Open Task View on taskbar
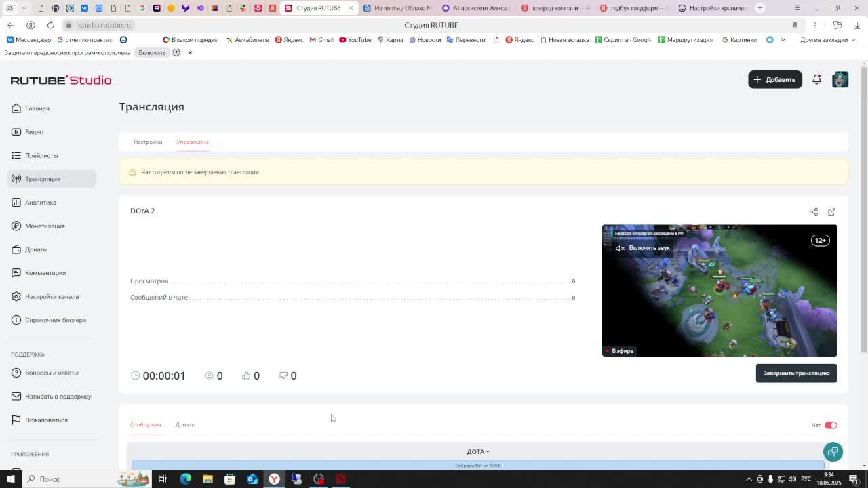The width and height of the screenshot is (868, 488). pyautogui.click(x=163, y=479)
